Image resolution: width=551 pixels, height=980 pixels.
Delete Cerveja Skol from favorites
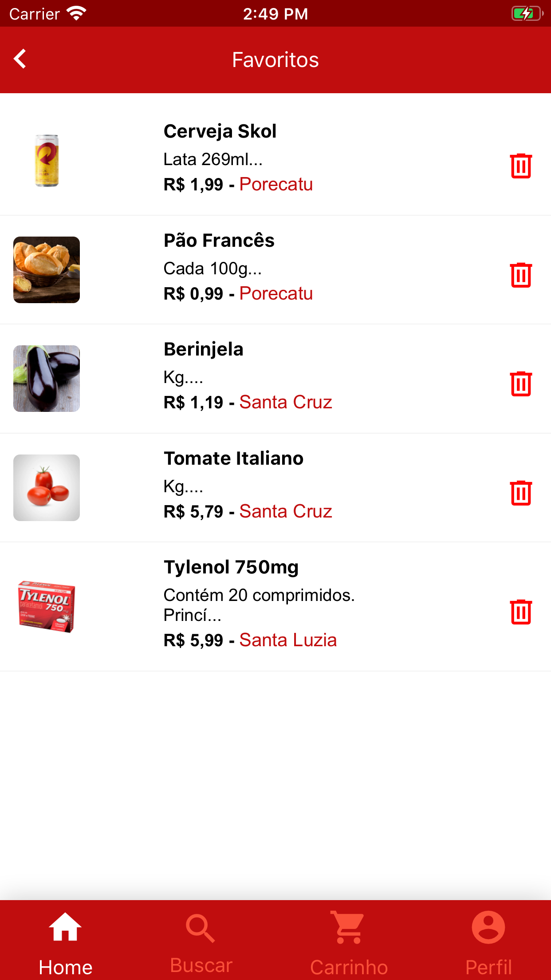pyautogui.click(x=521, y=166)
